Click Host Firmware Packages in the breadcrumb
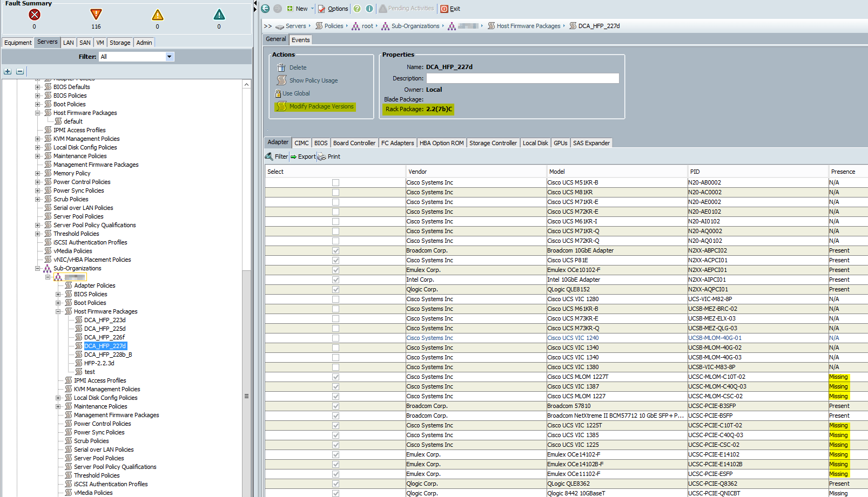 [x=528, y=26]
